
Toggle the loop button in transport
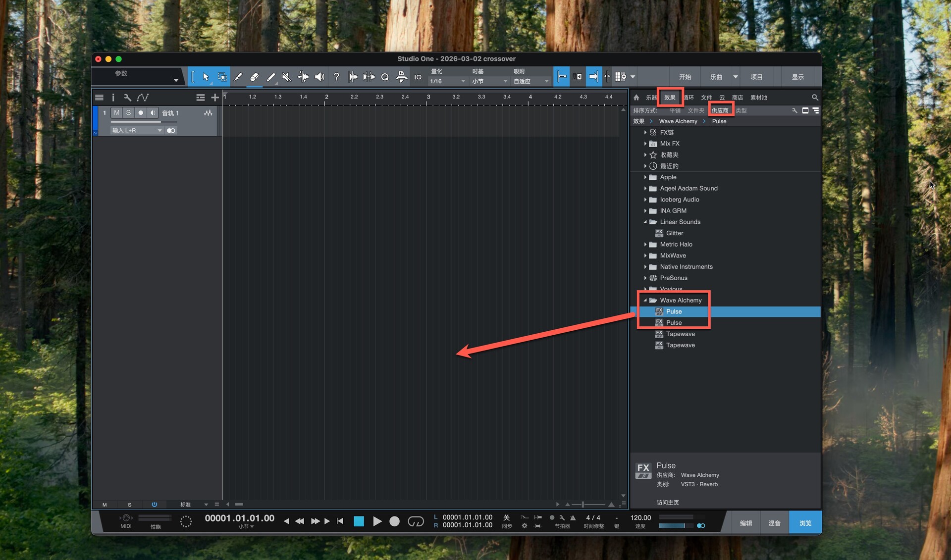point(416,521)
